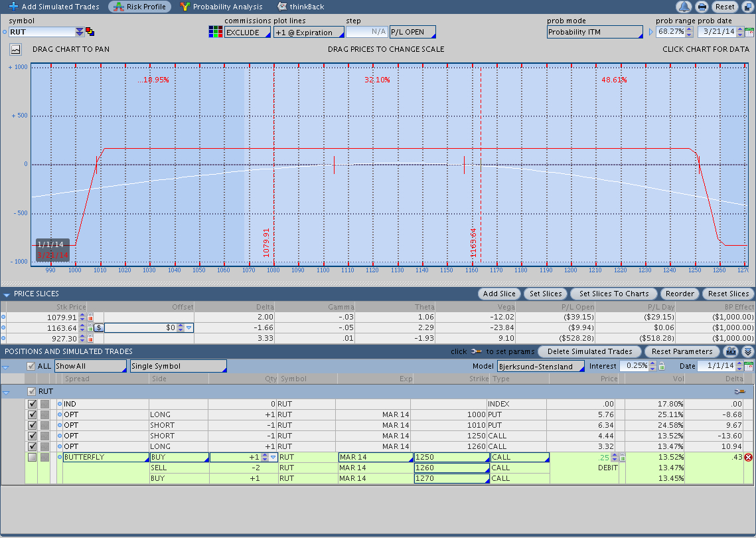756x538 pixels.
Task: Open the thinkBack tab
Action: (302, 7)
